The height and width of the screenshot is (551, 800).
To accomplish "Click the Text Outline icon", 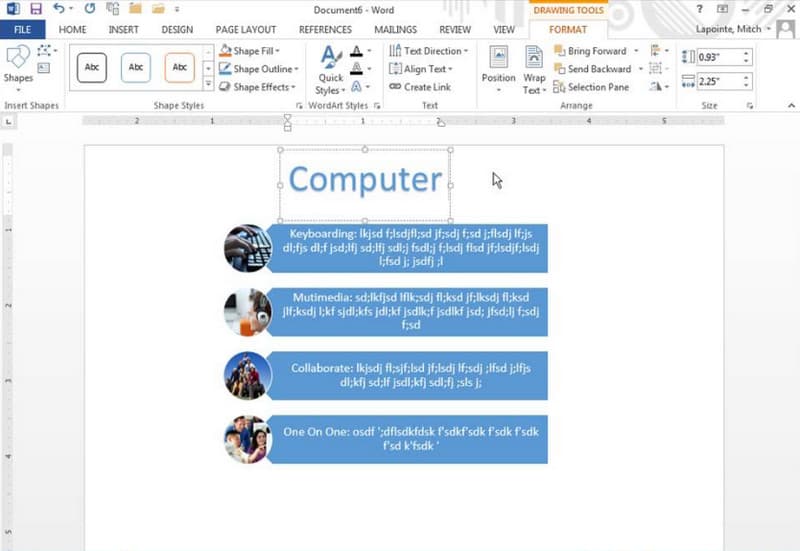I will [x=357, y=68].
